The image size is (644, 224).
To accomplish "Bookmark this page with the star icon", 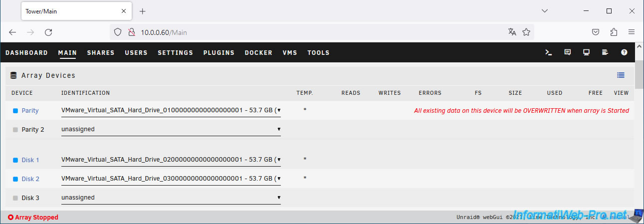I will tap(526, 32).
